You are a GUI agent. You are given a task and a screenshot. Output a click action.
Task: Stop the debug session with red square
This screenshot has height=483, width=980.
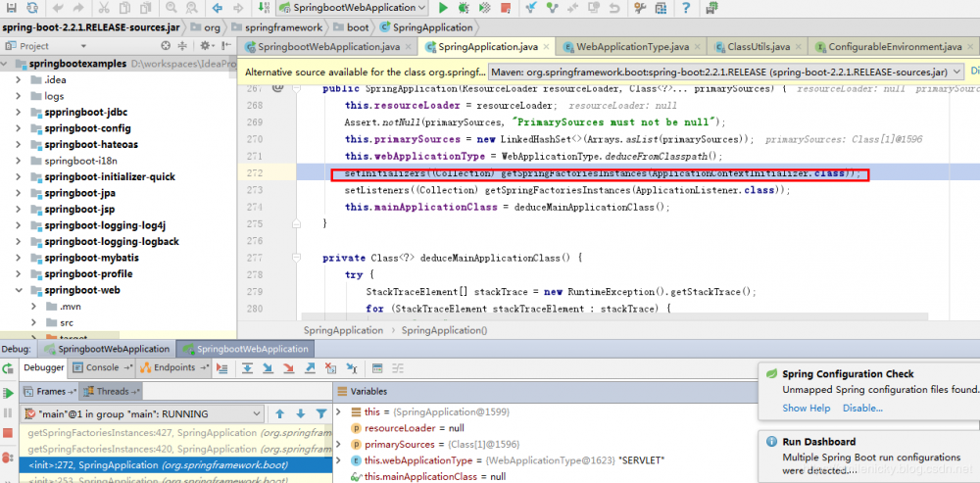(9, 435)
